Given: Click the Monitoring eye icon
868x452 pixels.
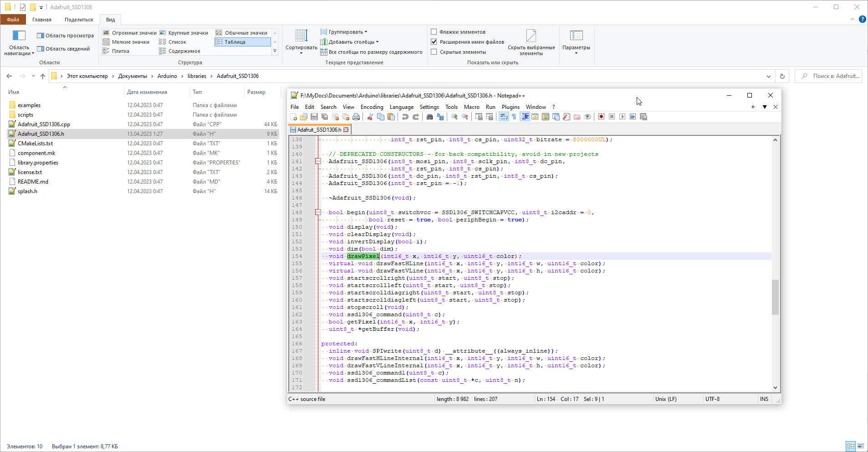Looking at the screenshot, I should (587, 117).
